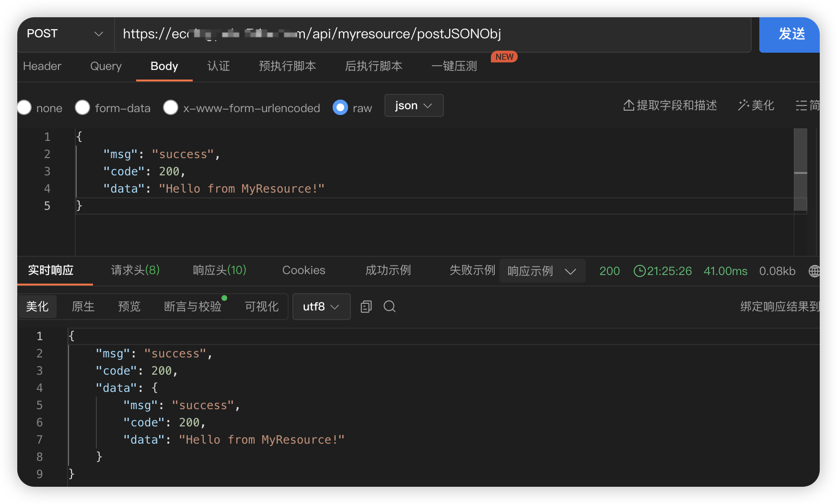
Task: Click the 0.08kb response size
Action: click(777, 271)
